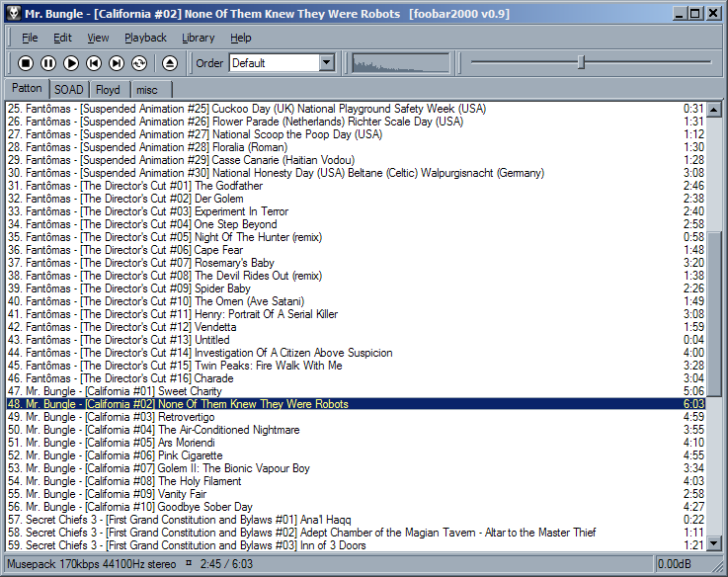Screen dimensions: 728x577
Task: Open the View menu
Action: coord(98,38)
